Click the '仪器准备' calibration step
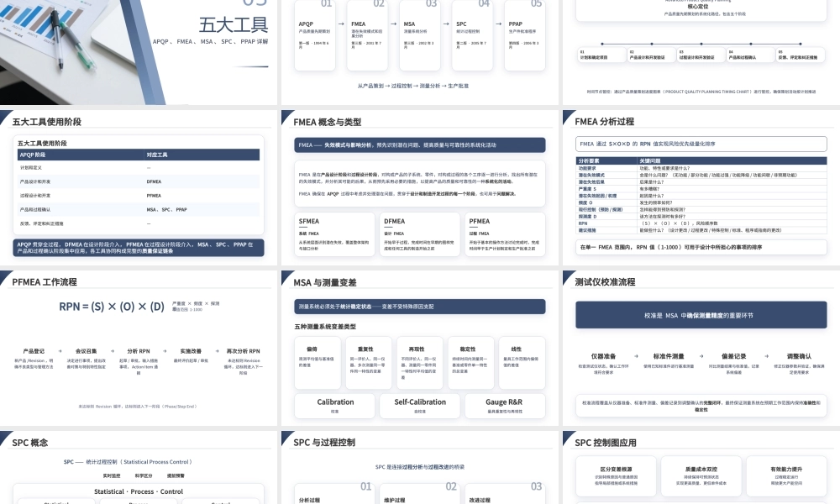Image resolution: width=840 pixels, height=504 pixels. (603, 363)
